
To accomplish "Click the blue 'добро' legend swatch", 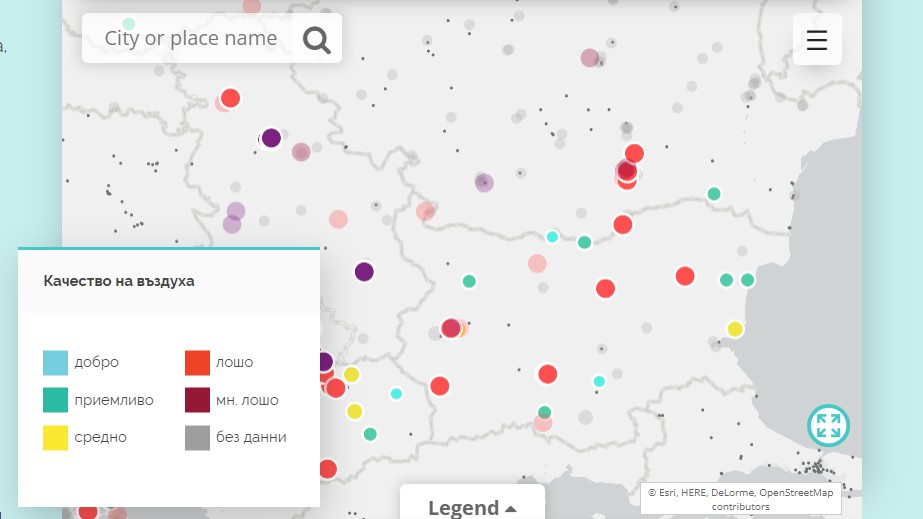I will coord(55,362).
